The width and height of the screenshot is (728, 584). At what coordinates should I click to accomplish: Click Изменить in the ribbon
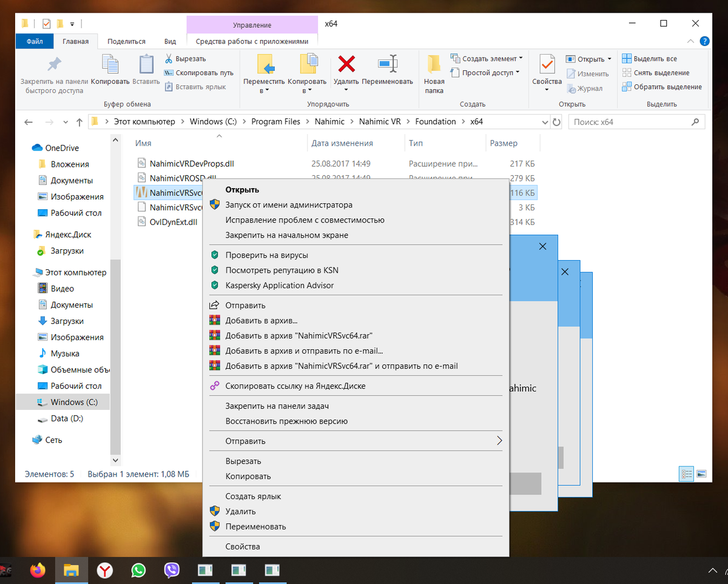click(x=587, y=74)
